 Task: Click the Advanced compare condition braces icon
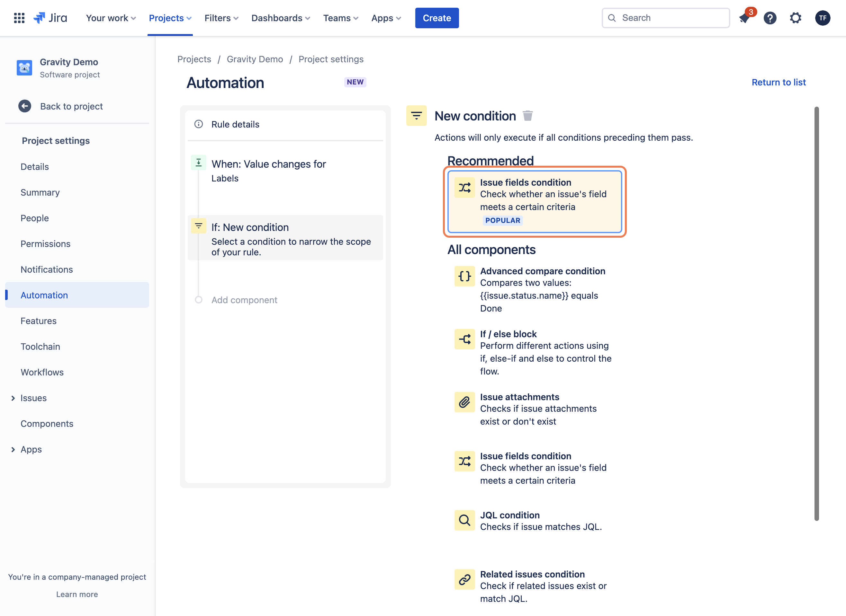(464, 276)
